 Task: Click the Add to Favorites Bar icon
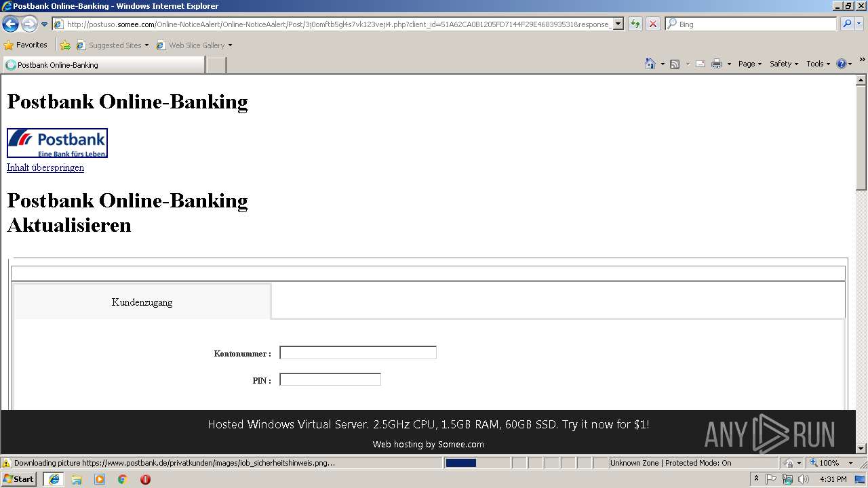pyautogui.click(x=65, y=45)
